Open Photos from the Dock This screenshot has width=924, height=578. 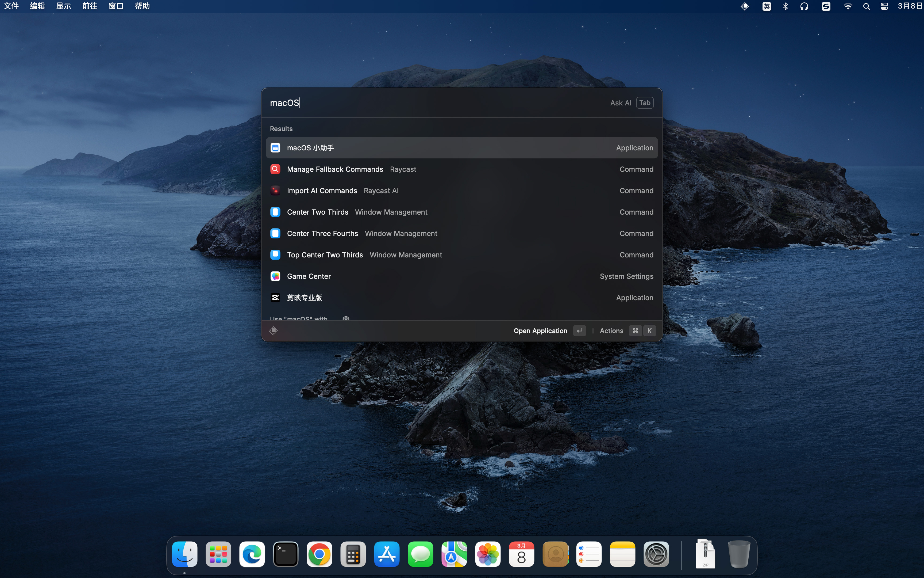coord(488,554)
